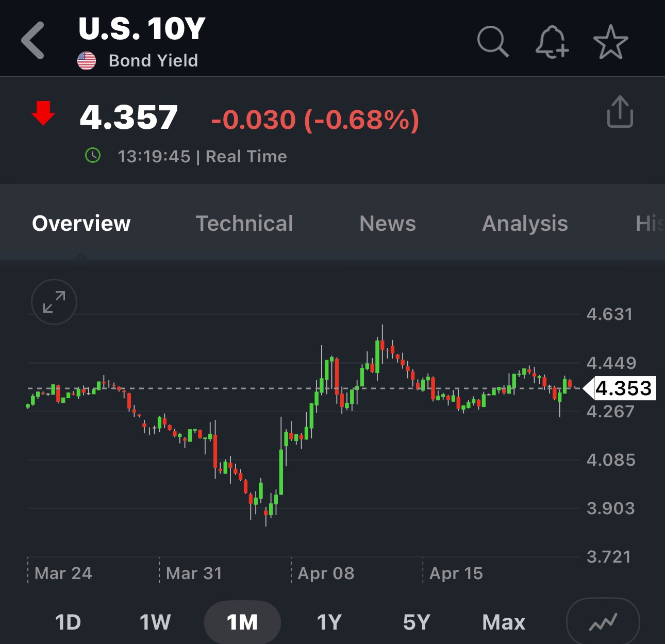Screen dimensions: 665x644
Task: Open search with the magnifier icon
Action: 493,41
